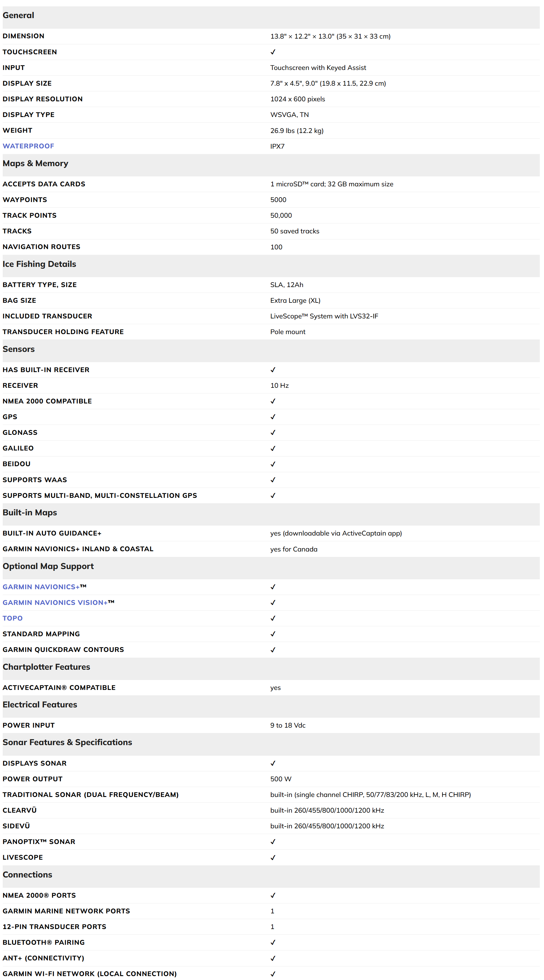Click the checkmark next to LIVESCOPE
544x980 pixels.
[273, 858]
